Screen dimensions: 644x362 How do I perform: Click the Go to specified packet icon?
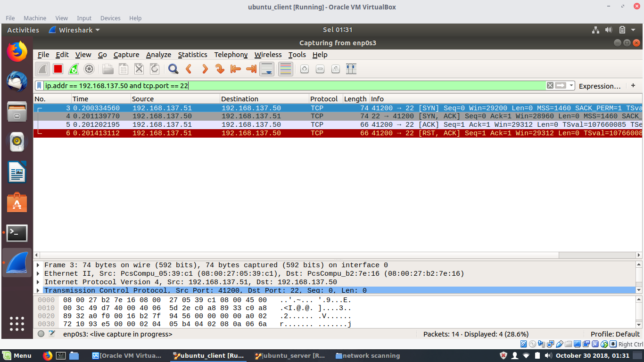tap(220, 69)
